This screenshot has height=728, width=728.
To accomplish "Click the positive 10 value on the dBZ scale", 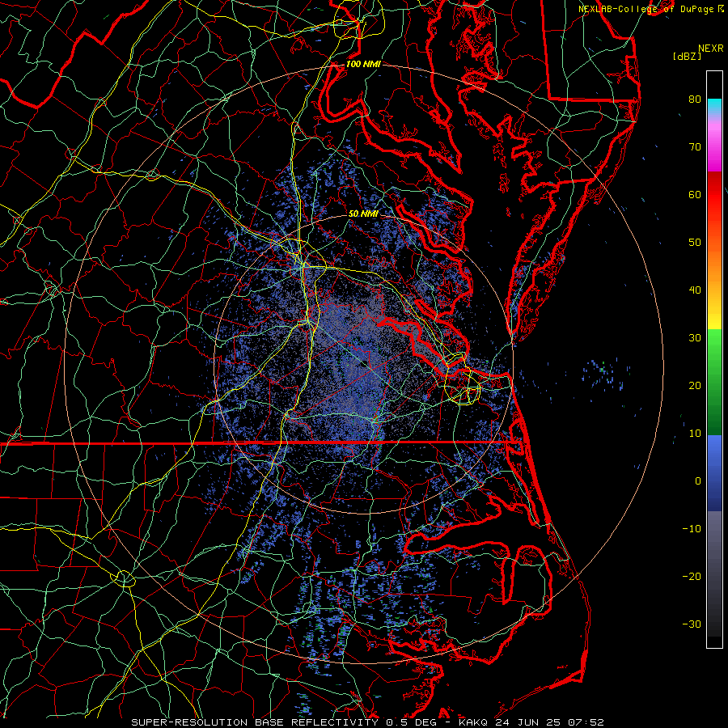I will coord(695,434).
